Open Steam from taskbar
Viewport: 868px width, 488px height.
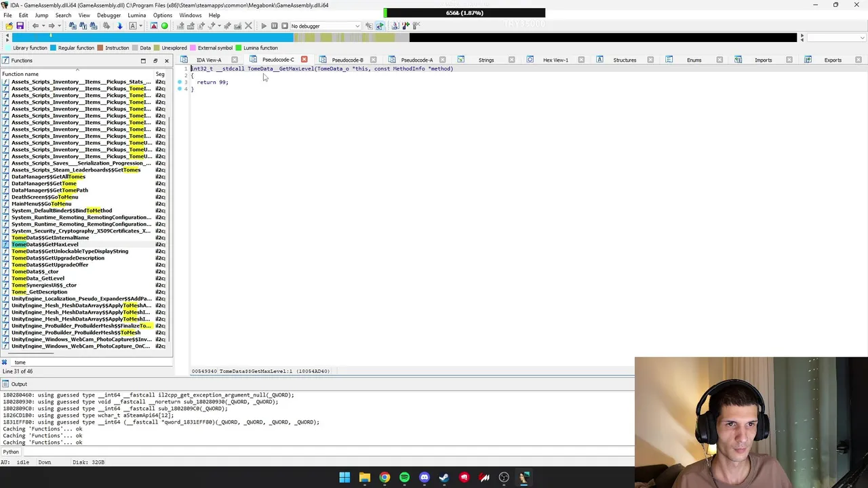(444, 477)
